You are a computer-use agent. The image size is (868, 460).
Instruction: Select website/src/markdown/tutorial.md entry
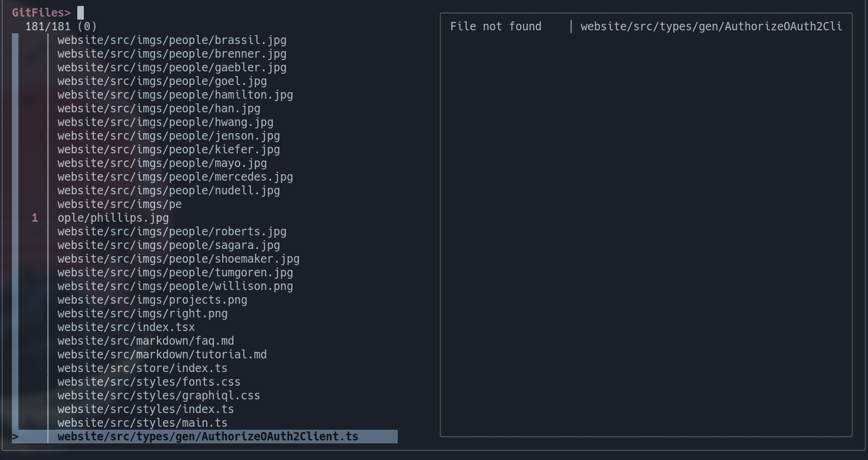point(162,354)
